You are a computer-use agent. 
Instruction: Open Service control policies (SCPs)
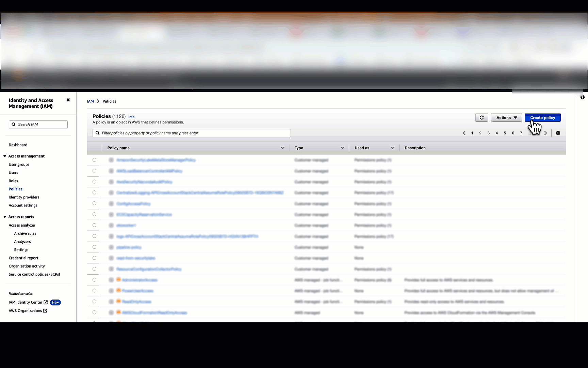[x=34, y=274]
